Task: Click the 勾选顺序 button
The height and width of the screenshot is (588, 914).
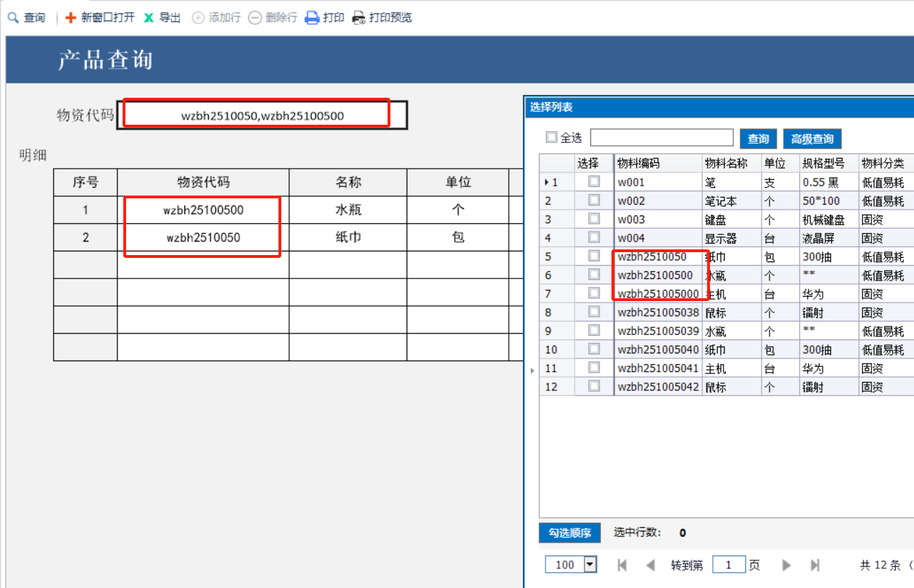Action: (x=570, y=533)
